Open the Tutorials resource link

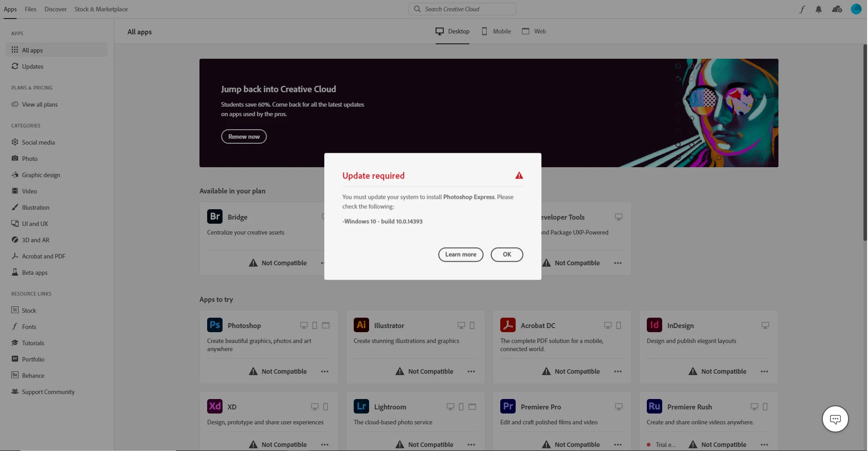tap(57, 343)
